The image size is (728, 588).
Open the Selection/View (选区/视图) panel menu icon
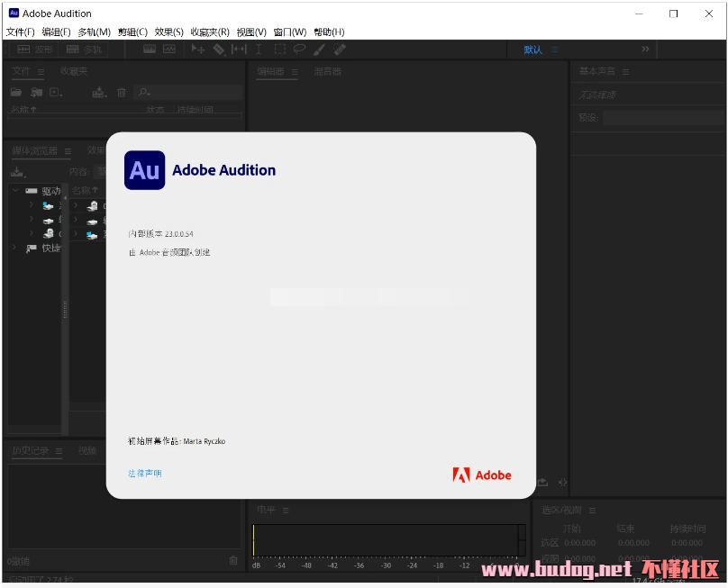click(x=593, y=511)
